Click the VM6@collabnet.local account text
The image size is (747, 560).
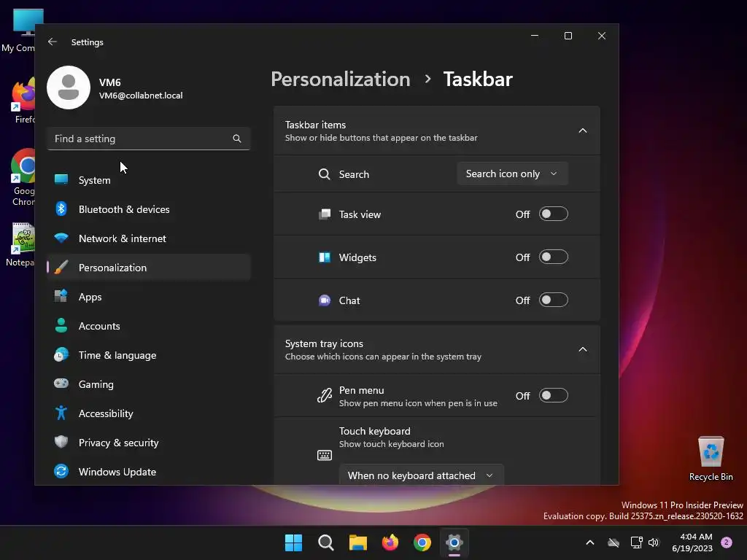[141, 96]
